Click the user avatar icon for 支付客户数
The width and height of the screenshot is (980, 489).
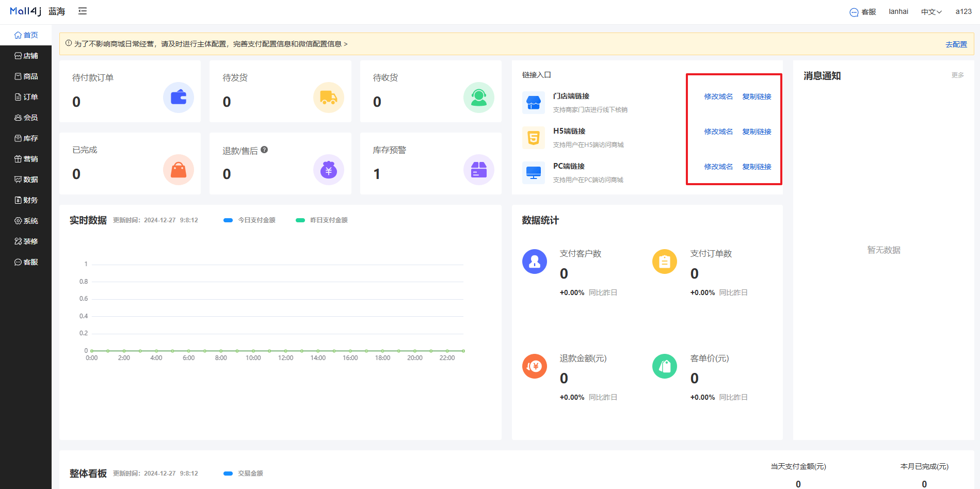[x=535, y=262]
